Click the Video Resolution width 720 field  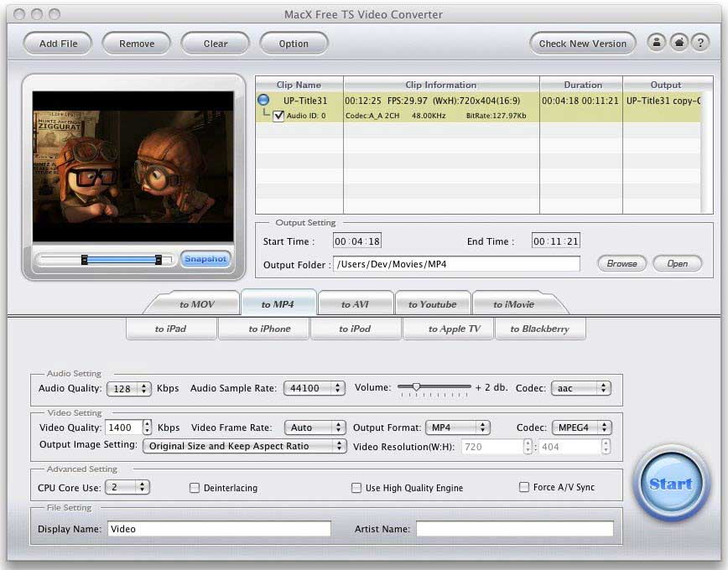tap(492, 447)
